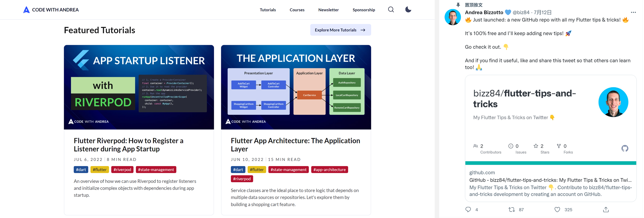Click the circular avatar in repo card
The width and height of the screenshot is (644, 218).
pyautogui.click(x=613, y=102)
